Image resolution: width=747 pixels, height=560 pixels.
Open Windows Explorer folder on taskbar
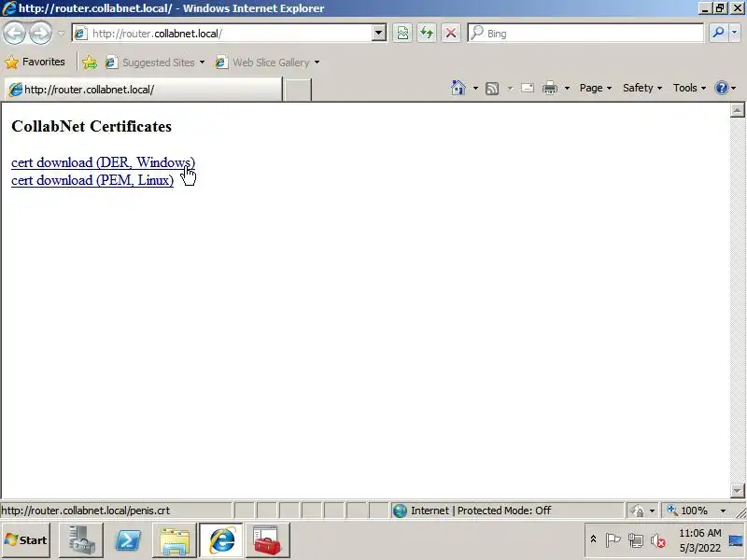tap(175, 540)
